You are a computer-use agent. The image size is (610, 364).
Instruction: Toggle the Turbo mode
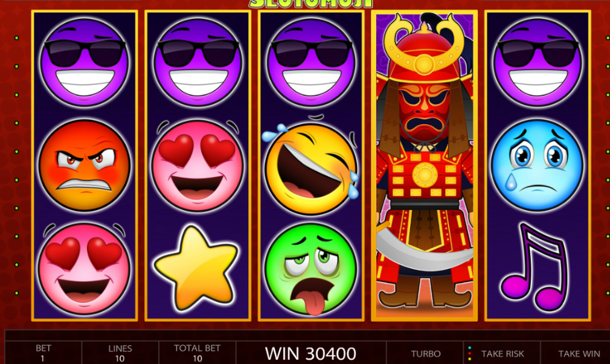coord(426,354)
